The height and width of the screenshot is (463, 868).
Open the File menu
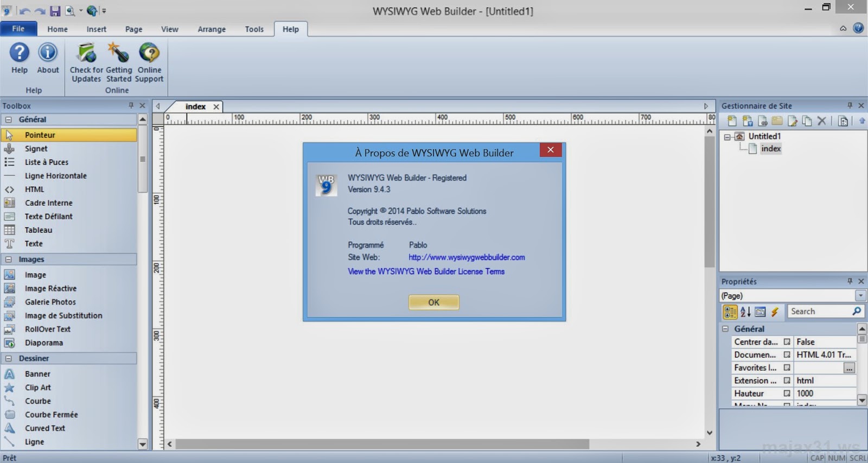[x=18, y=29]
